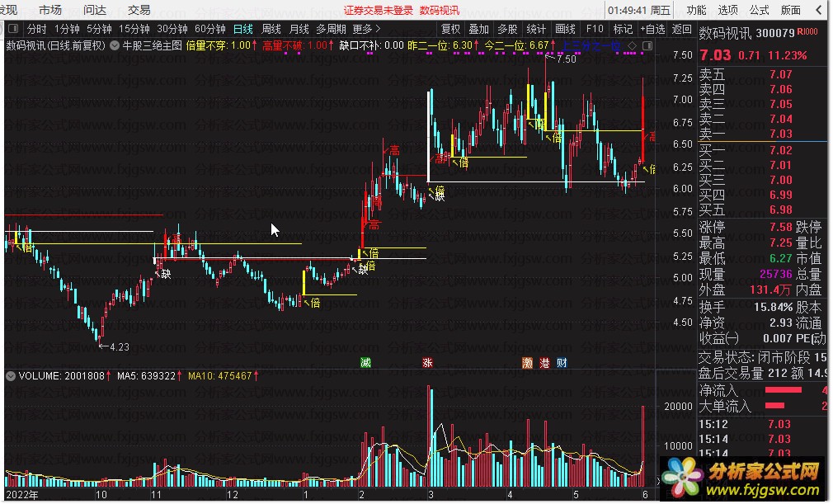Click the clock display 01:49:41 周五

click(x=639, y=10)
